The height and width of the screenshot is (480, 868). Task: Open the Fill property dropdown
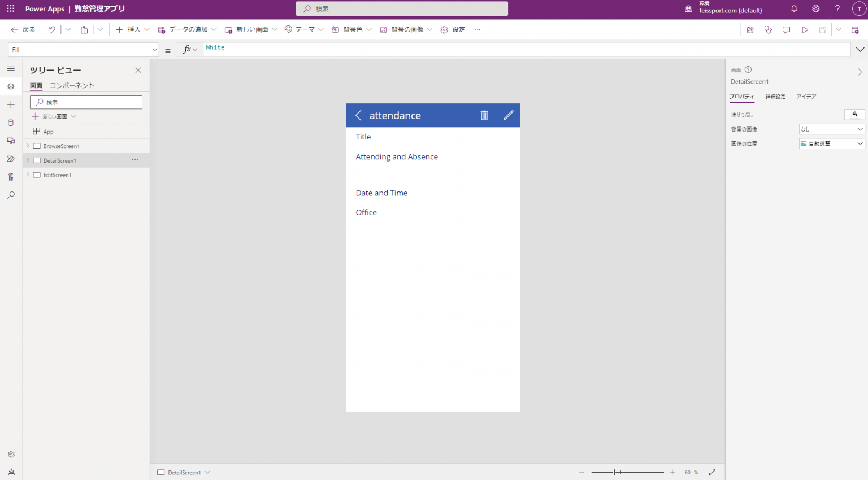pyautogui.click(x=84, y=50)
